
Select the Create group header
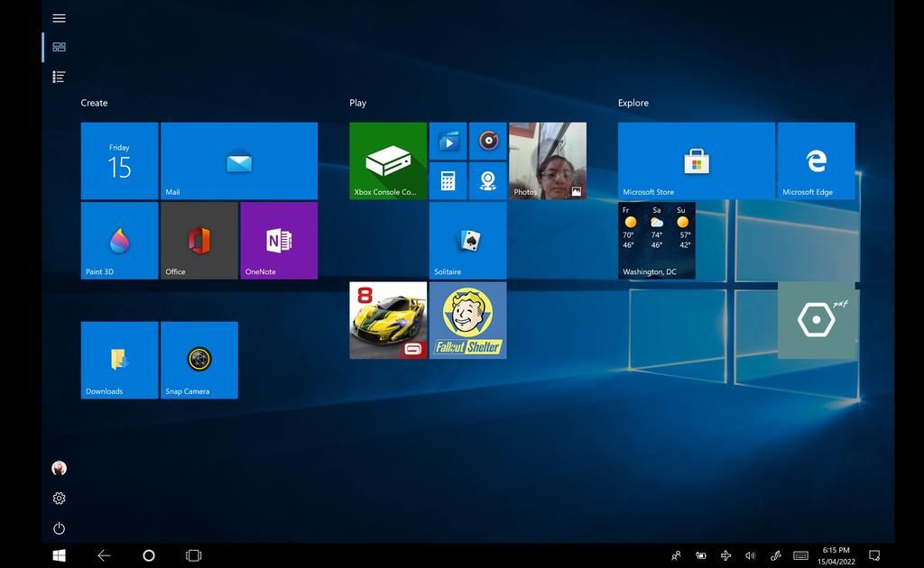pyautogui.click(x=94, y=103)
